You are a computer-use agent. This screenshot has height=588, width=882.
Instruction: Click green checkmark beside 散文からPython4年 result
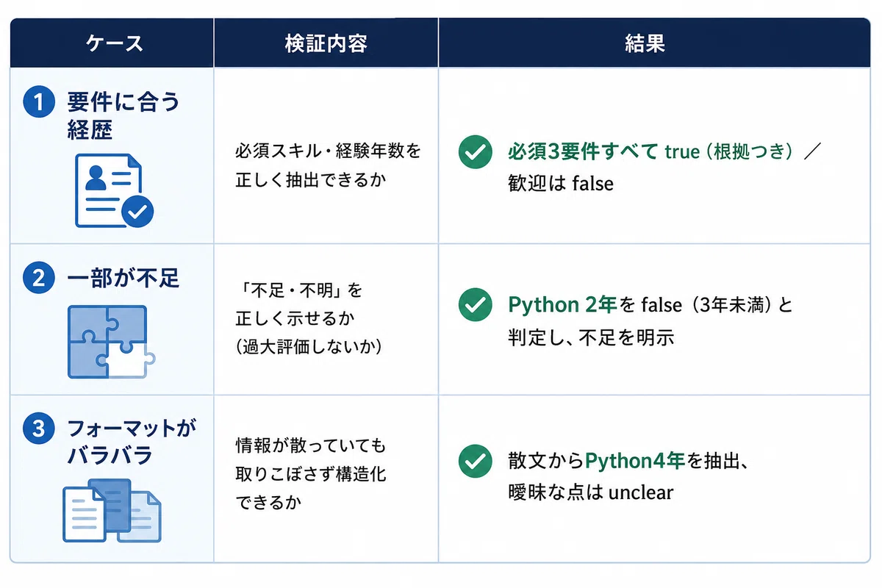tap(475, 461)
